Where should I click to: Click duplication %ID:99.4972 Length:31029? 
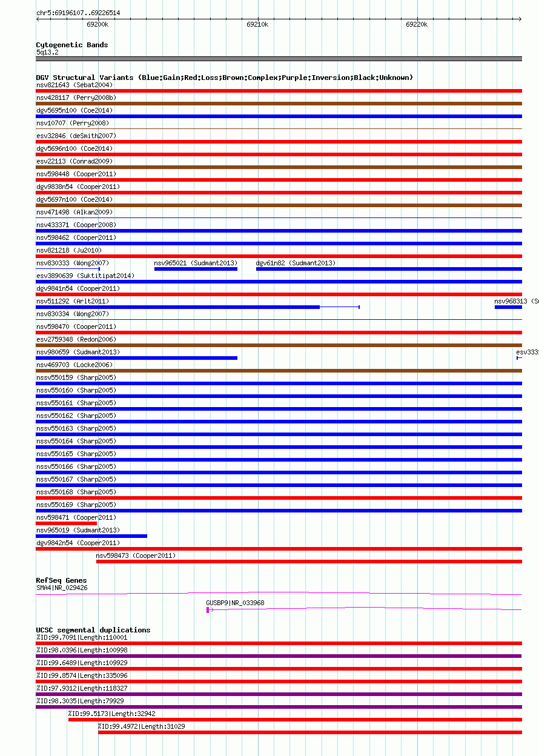click(x=142, y=726)
